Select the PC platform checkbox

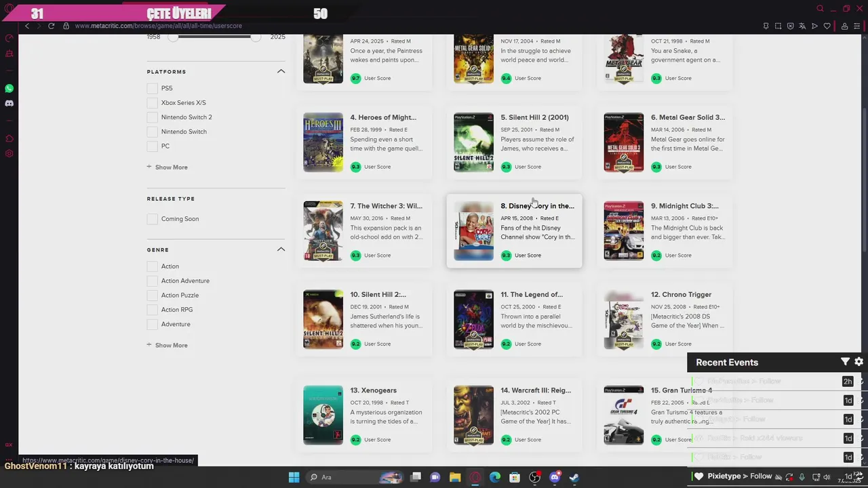[x=153, y=146]
